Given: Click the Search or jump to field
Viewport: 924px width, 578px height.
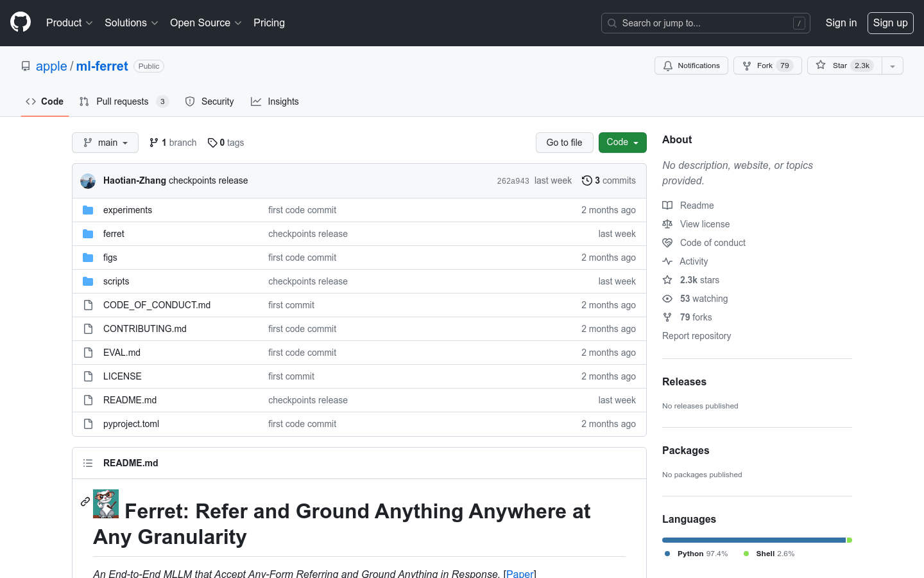Looking at the screenshot, I should pyautogui.click(x=706, y=23).
